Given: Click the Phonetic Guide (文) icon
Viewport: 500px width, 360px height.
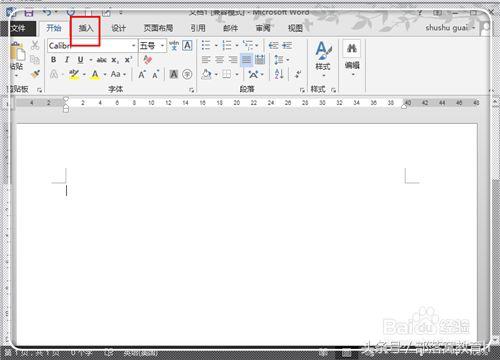Looking at the screenshot, I should pos(174,46).
